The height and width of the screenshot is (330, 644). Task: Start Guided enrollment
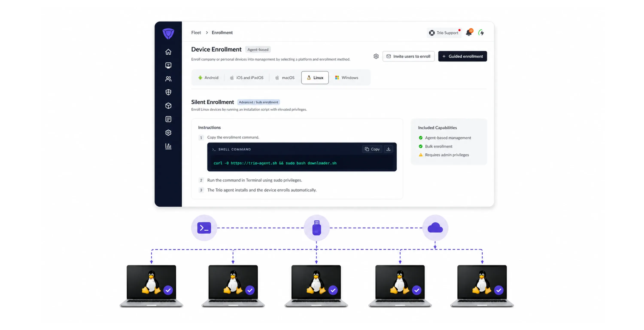(x=463, y=56)
